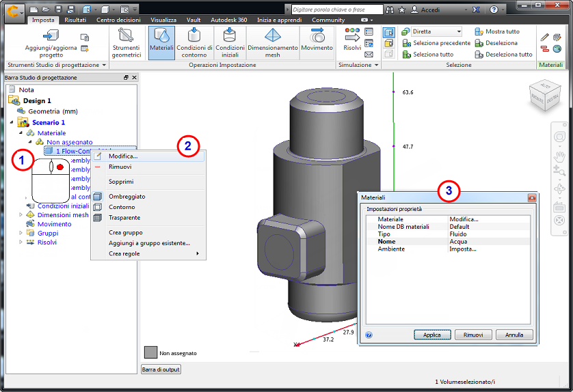Choose Modifica... in context menu
573x392 pixels.
148,156
